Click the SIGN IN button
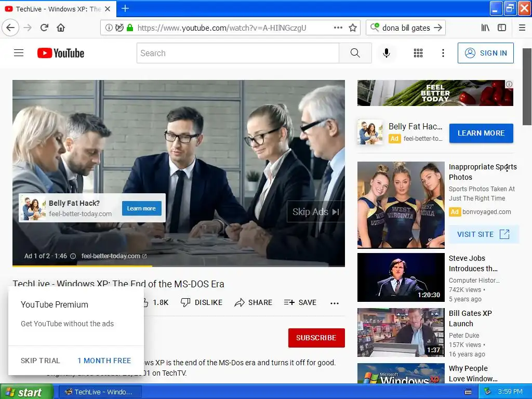Image resolution: width=532 pixels, height=399 pixels. click(486, 53)
